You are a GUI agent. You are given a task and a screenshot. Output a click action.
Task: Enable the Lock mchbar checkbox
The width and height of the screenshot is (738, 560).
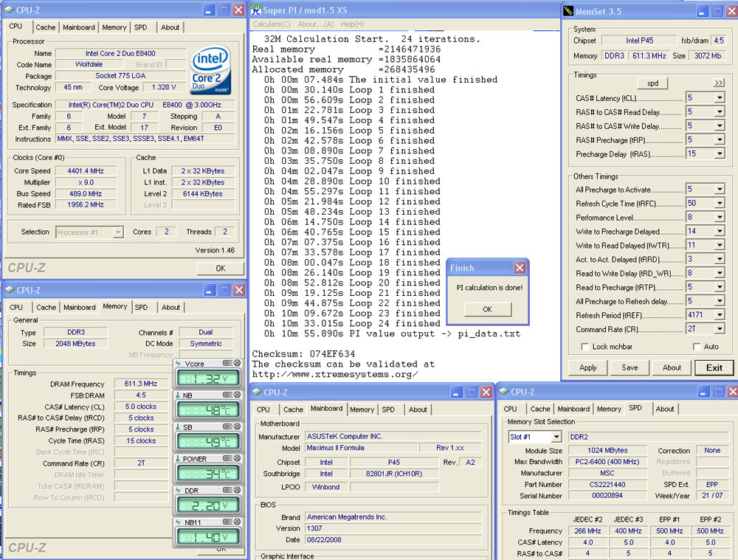584,347
